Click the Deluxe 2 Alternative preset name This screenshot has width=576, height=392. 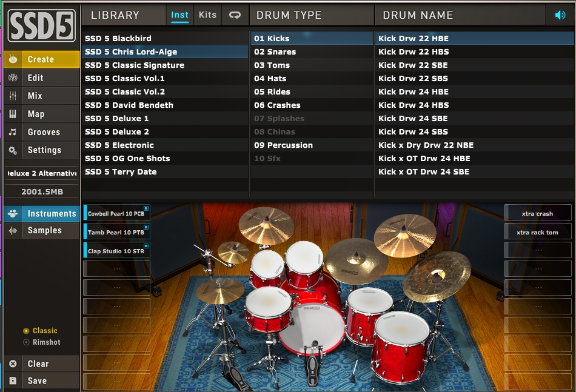[42, 173]
